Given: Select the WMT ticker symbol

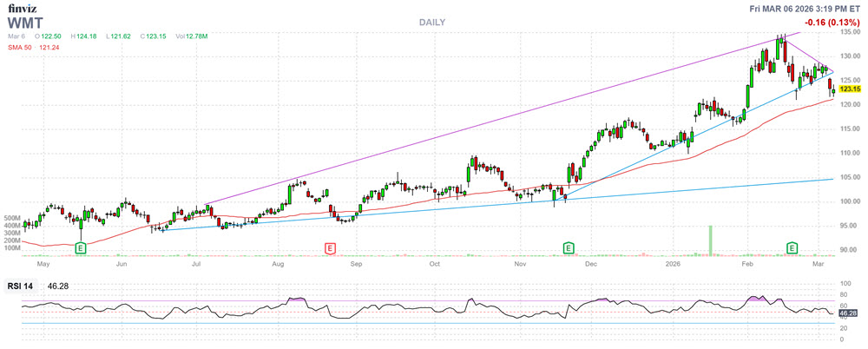Looking at the screenshot, I should pos(25,22).
